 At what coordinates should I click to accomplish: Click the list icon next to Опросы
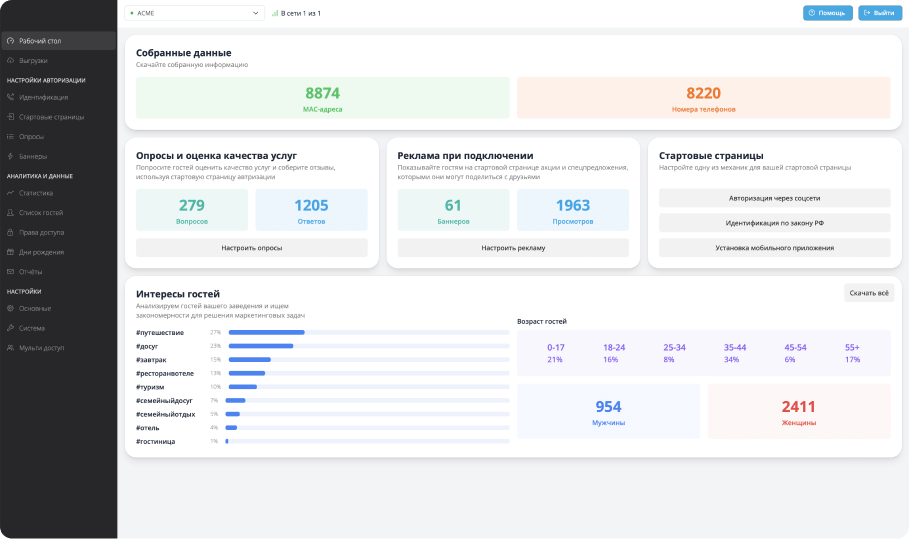tap(10, 136)
